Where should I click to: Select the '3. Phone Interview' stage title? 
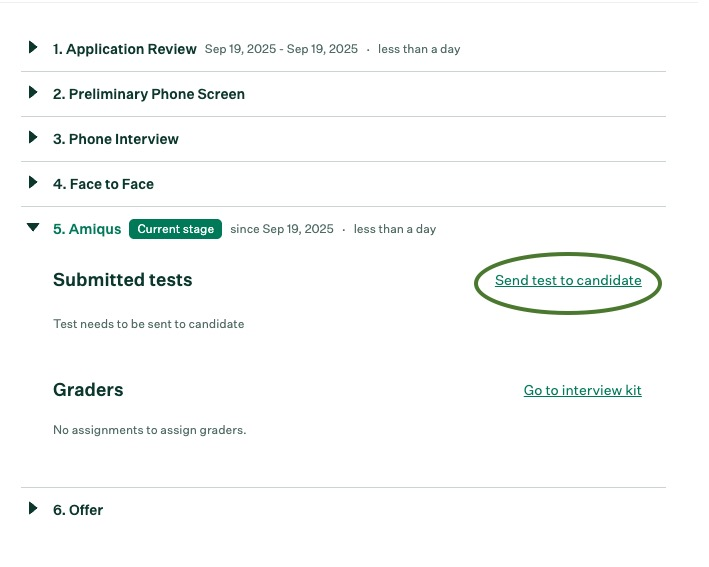pos(116,139)
